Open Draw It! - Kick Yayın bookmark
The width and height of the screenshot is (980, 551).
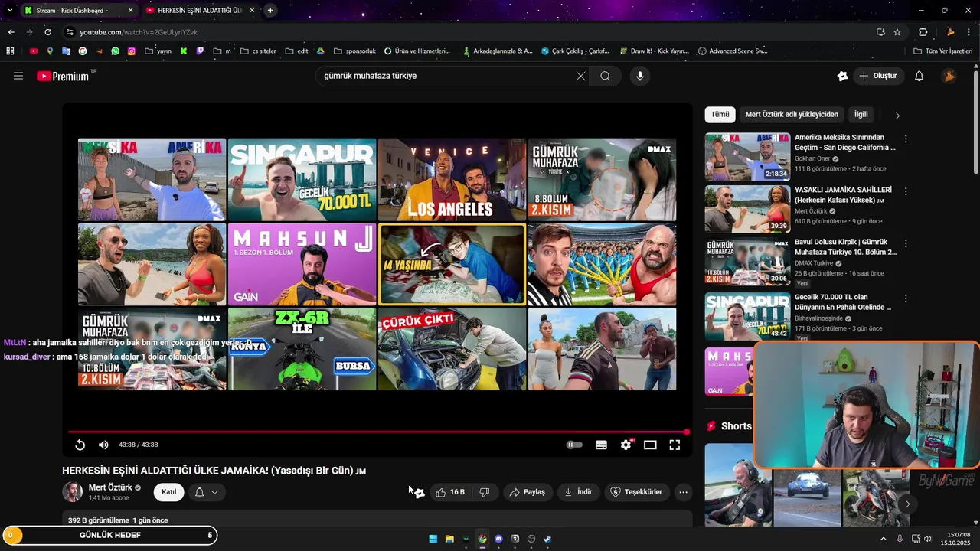click(654, 51)
